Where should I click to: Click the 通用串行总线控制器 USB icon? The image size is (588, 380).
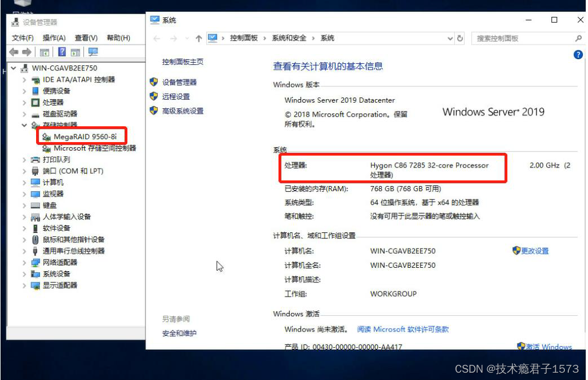(36, 251)
